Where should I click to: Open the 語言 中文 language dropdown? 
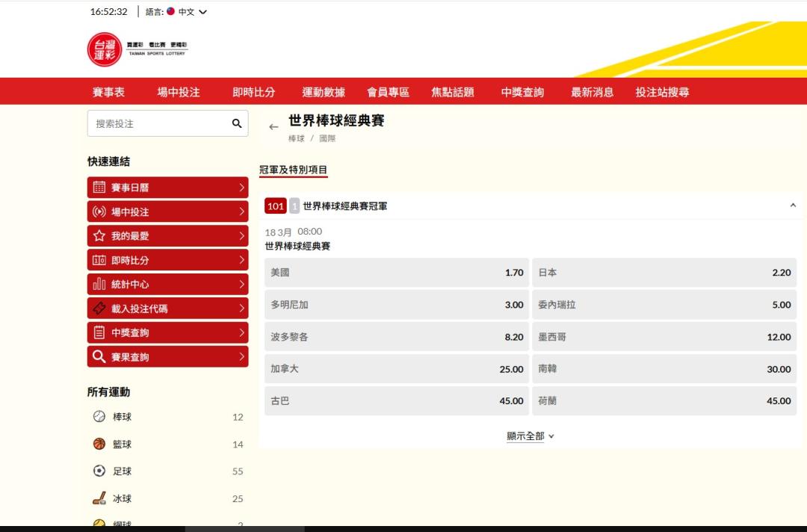(x=186, y=12)
